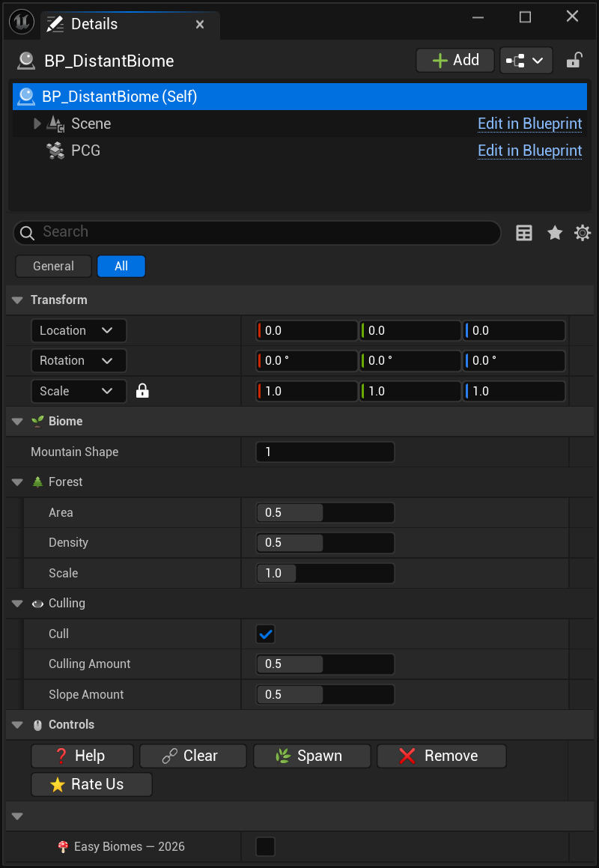Select the PCG component row
599x868 pixels.
299,151
